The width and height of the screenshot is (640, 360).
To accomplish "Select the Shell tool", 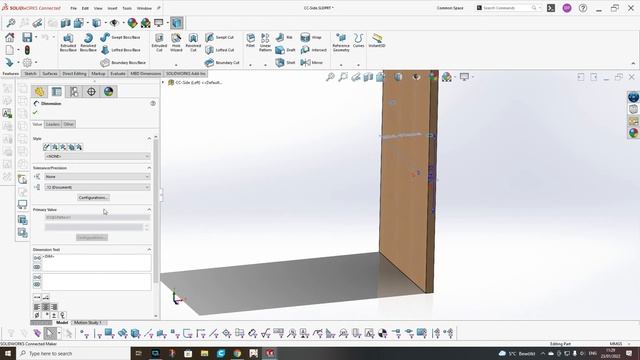I will pyautogui.click(x=285, y=62).
